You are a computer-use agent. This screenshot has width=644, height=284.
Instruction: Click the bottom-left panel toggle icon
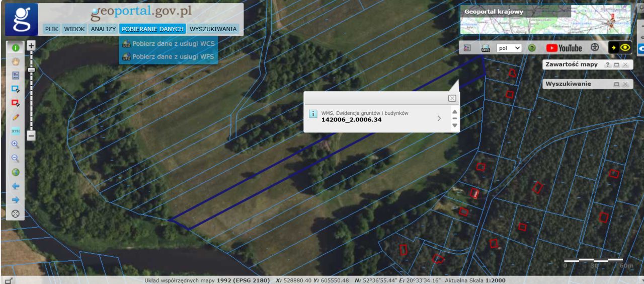click(9, 280)
